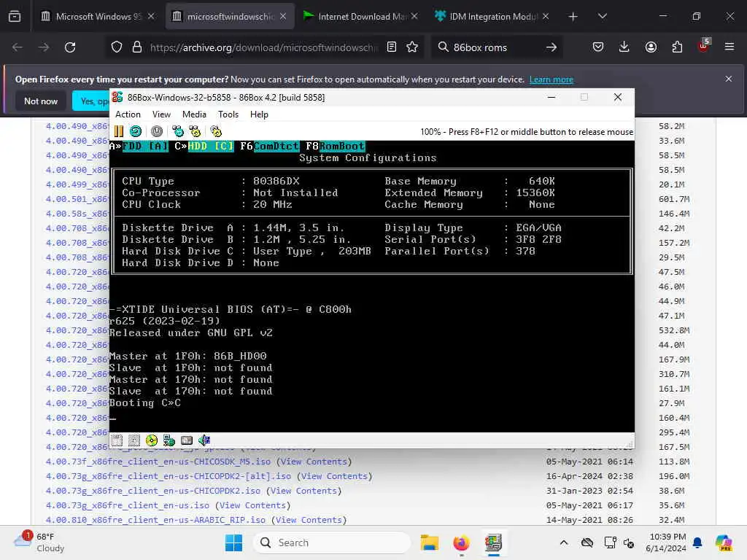This screenshot has height=560, width=747.
Task: Open 4.00.73f CHICOSDK_M5.iso link
Action: 158,462
